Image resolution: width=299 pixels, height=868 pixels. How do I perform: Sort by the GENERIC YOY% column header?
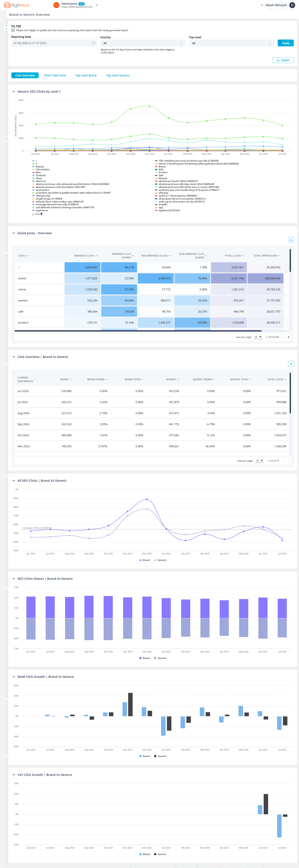[x=240, y=379]
